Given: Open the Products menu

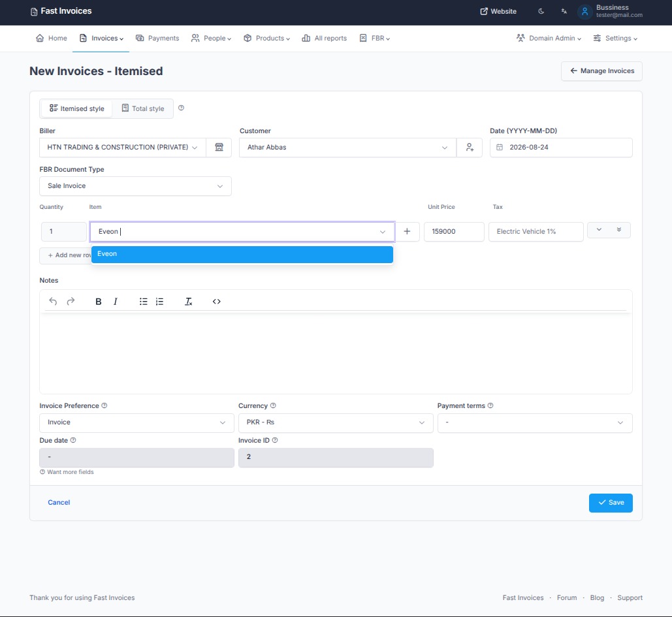Looking at the screenshot, I should [x=266, y=38].
